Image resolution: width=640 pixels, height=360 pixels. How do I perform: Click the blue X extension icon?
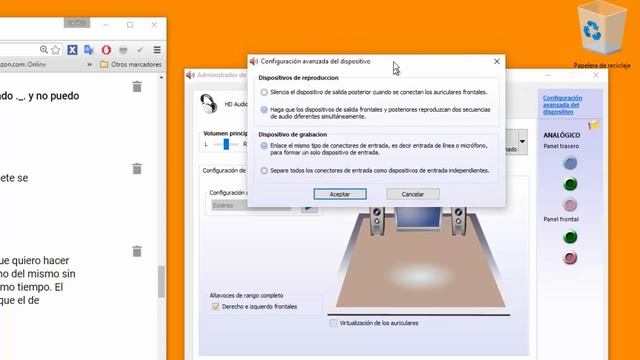[72, 50]
